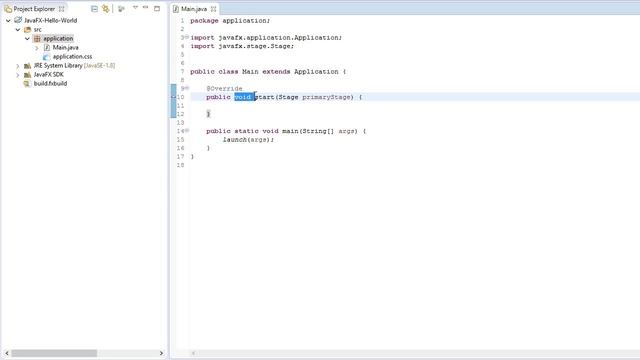The image size is (640, 360).
Task: Click the build.fxbuild file icon
Action: (27, 84)
